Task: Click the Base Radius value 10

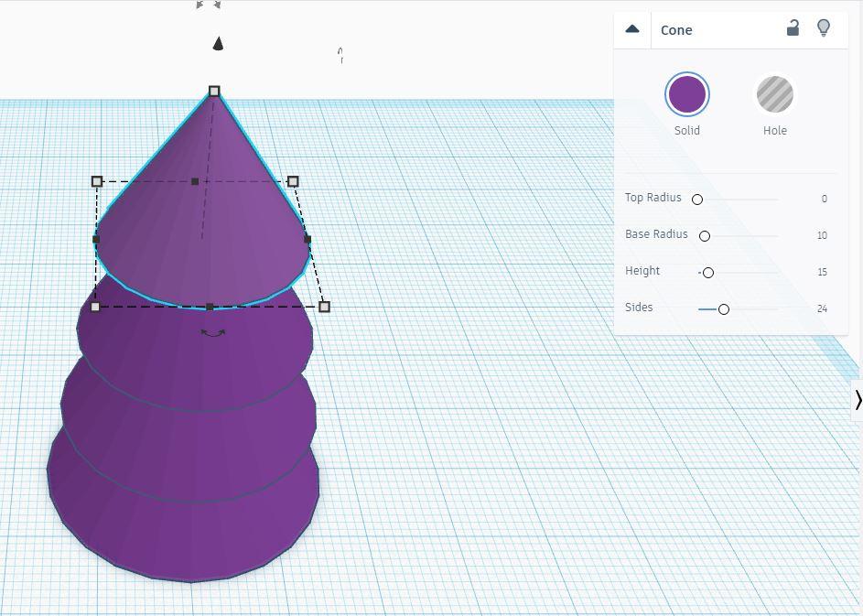Action: [x=822, y=235]
